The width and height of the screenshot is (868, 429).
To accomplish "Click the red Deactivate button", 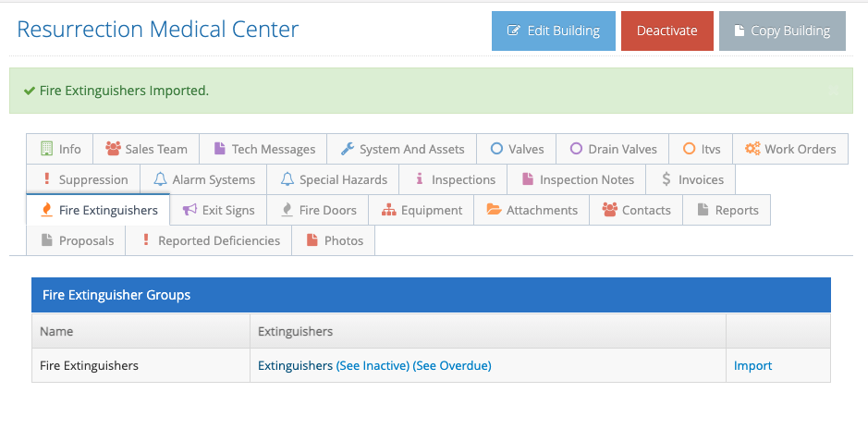I will pyautogui.click(x=667, y=31).
